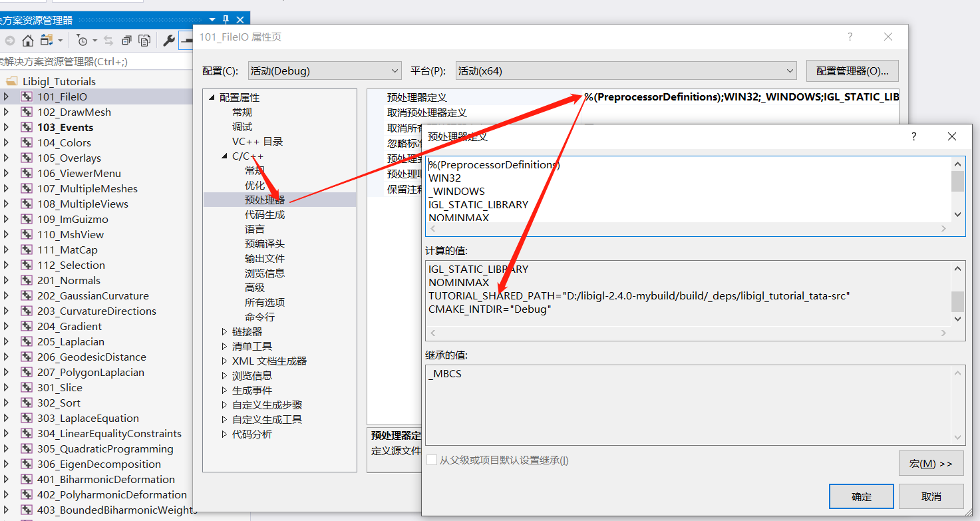
Task: Select the highlighted 预处理器 item
Action: click(x=265, y=200)
